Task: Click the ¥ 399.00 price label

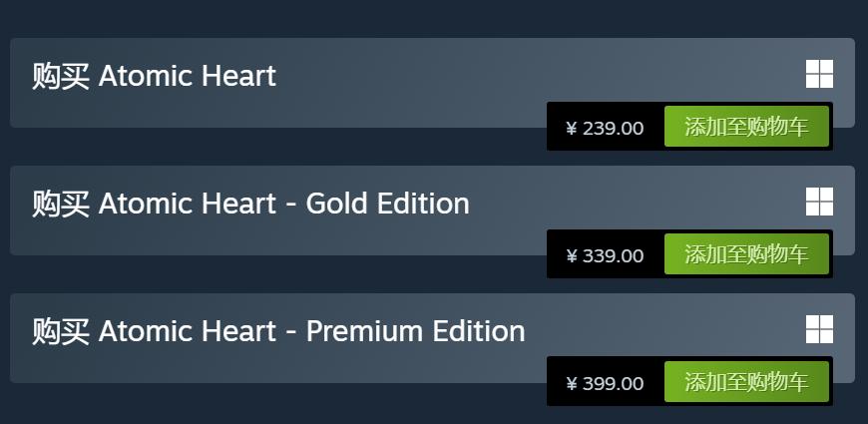Action: (x=605, y=383)
